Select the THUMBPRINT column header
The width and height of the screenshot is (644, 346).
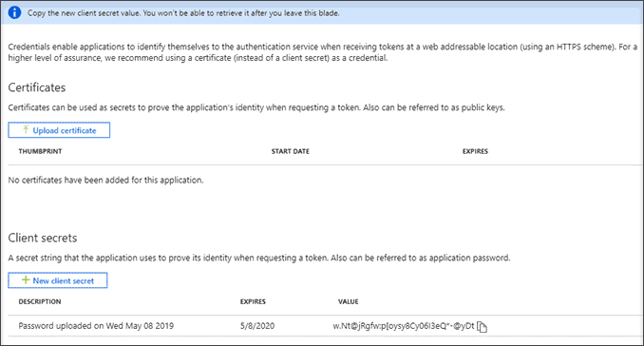pos(40,151)
